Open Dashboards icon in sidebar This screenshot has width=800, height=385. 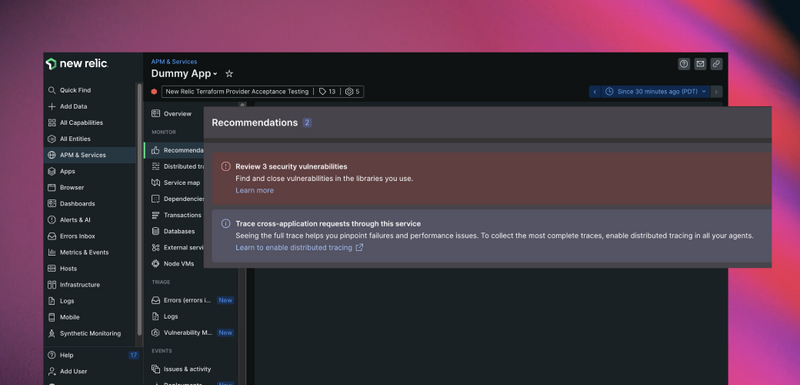(x=52, y=203)
